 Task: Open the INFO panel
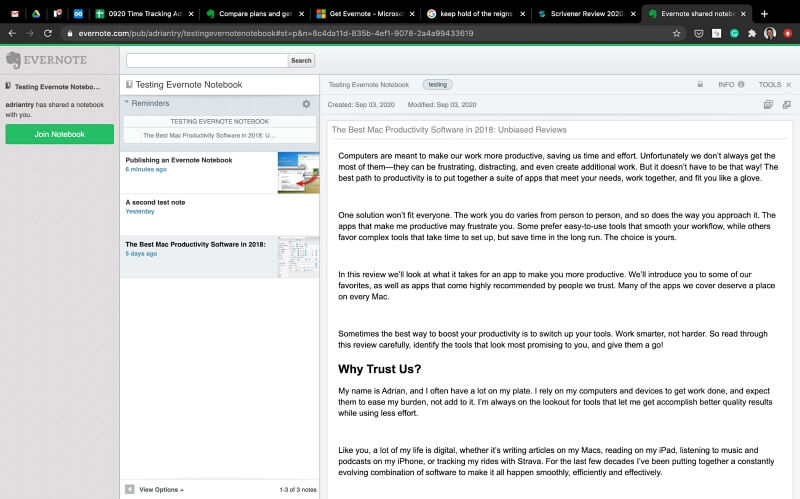[x=731, y=85]
